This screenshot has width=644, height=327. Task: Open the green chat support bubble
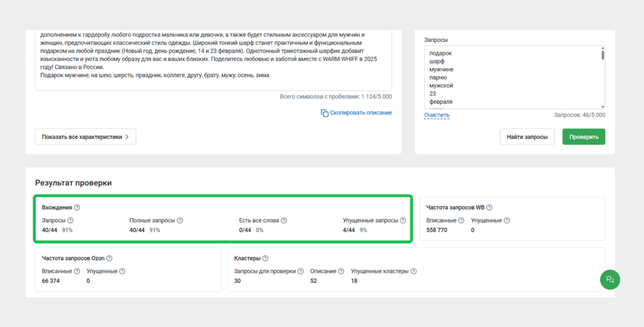pos(609,279)
